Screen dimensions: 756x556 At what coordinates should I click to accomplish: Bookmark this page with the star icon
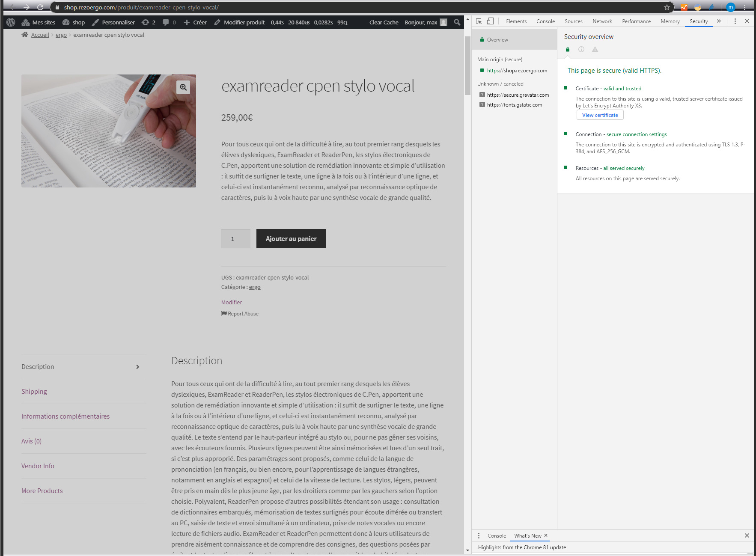pyautogui.click(x=667, y=7)
